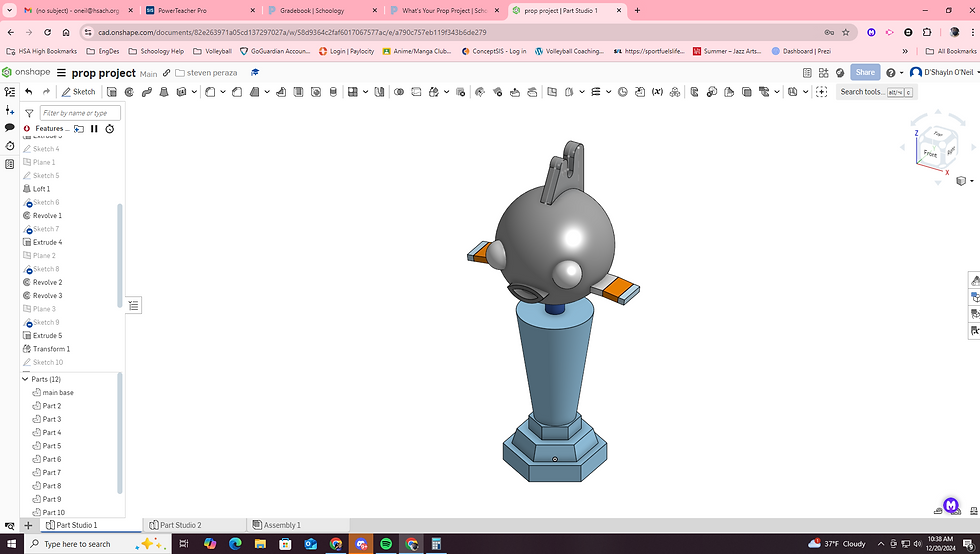Open the filter funnel in feature list
Image resolution: width=980 pixels, height=554 pixels.
coord(29,113)
